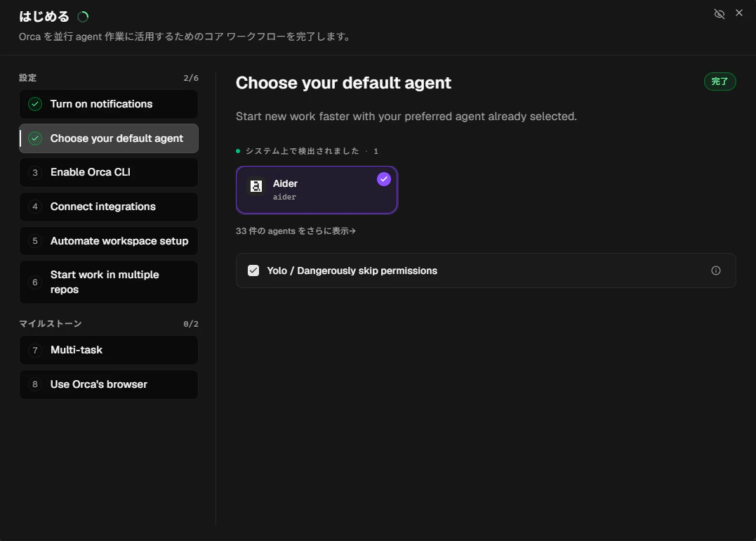Open the Automate workspace setup step
Screen dimensions: 756x541
[109, 241]
